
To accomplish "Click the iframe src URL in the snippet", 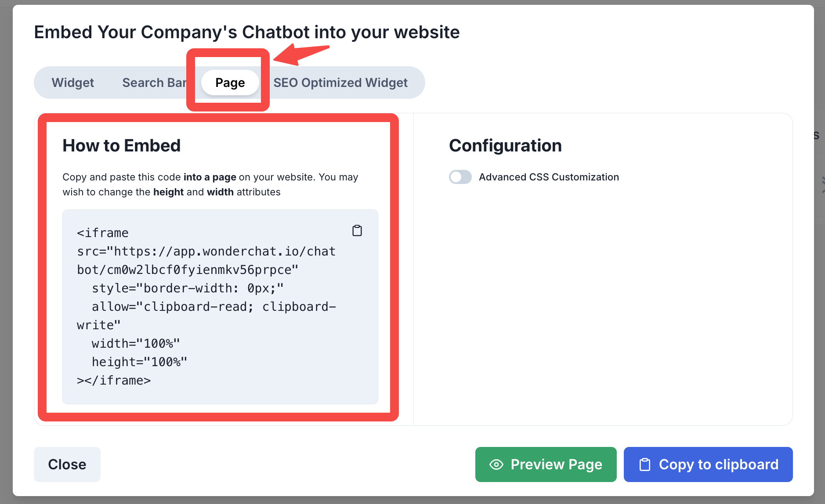I will point(206,260).
